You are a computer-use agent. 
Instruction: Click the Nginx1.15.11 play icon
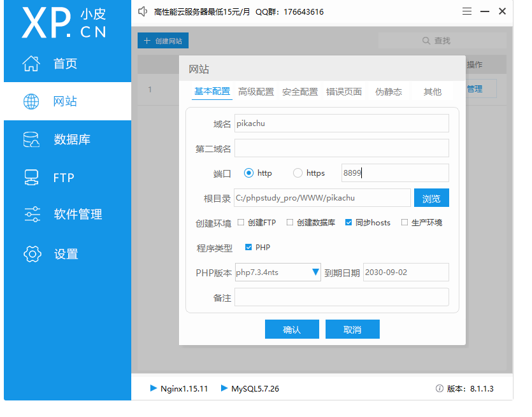(x=153, y=388)
